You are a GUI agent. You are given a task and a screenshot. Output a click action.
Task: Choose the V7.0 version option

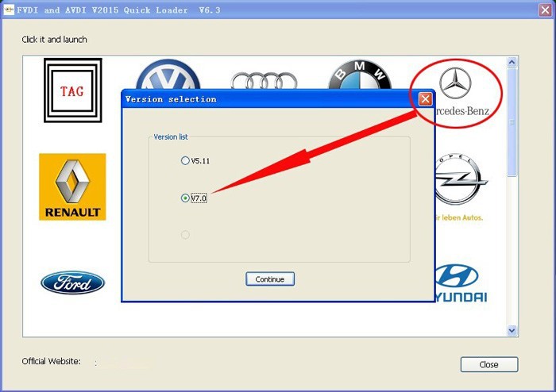(186, 198)
